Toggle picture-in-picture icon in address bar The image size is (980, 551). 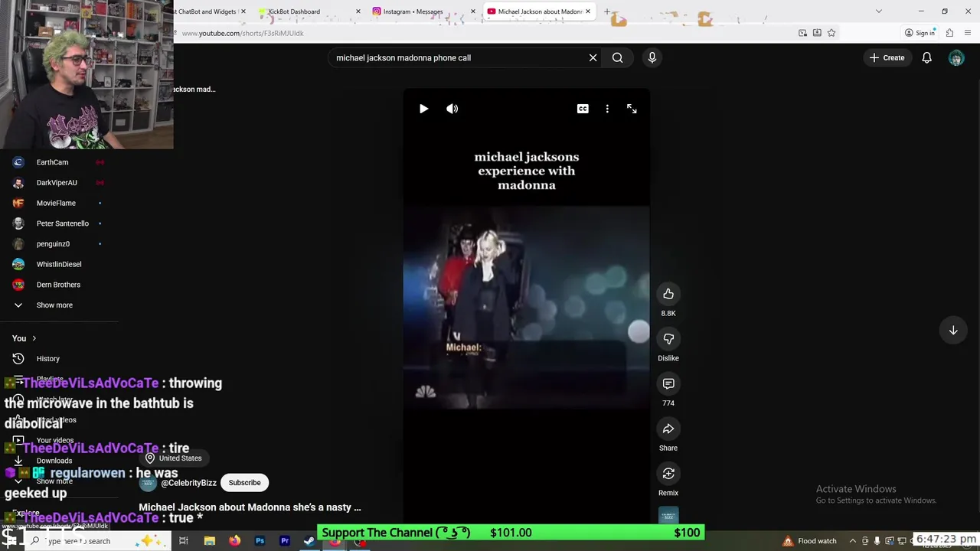click(802, 33)
